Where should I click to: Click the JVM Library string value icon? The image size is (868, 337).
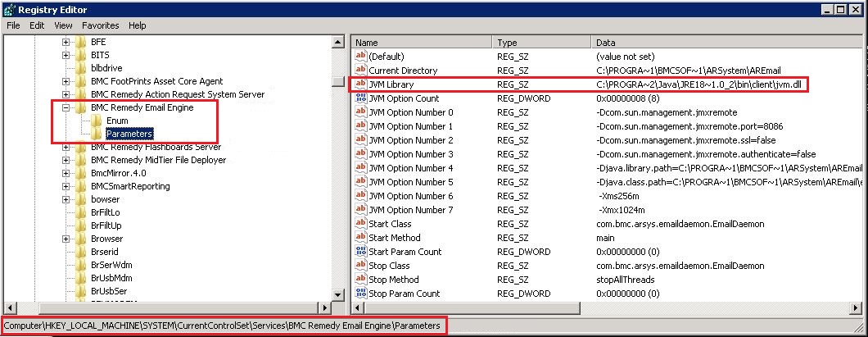coord(361,84)
